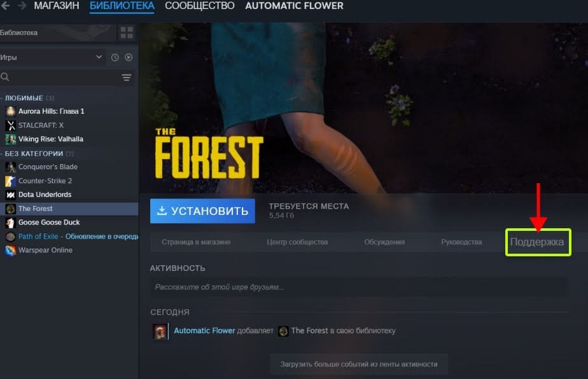Go back with the back arrow

5,6
